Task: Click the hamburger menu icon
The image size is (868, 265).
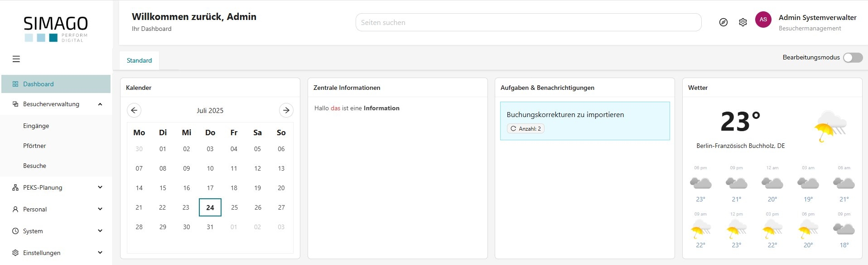Action: [16, 59]
